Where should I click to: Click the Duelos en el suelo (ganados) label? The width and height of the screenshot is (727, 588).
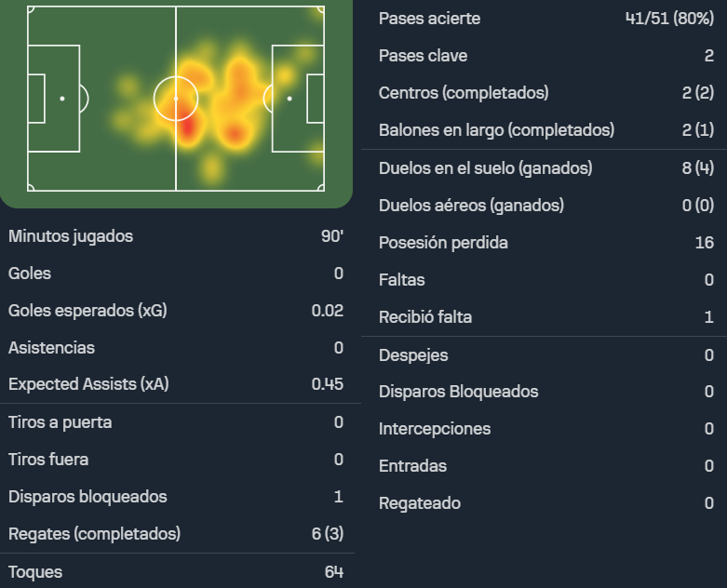(x=485, y=168)
